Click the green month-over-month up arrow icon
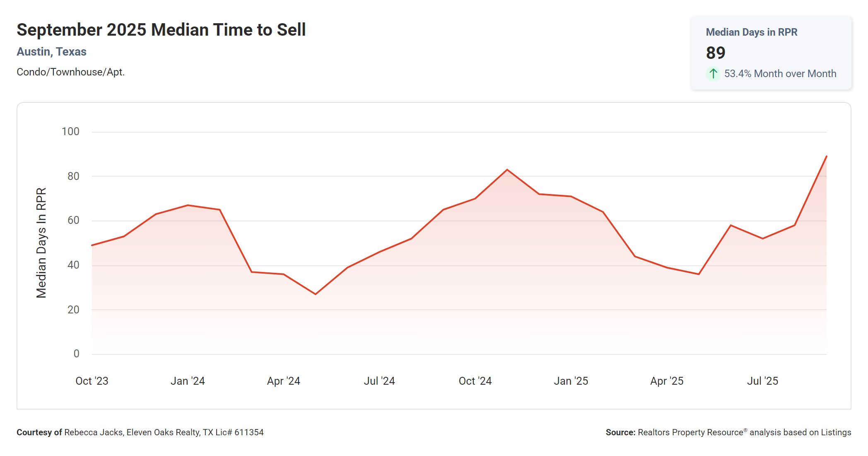 click(713, 74)
